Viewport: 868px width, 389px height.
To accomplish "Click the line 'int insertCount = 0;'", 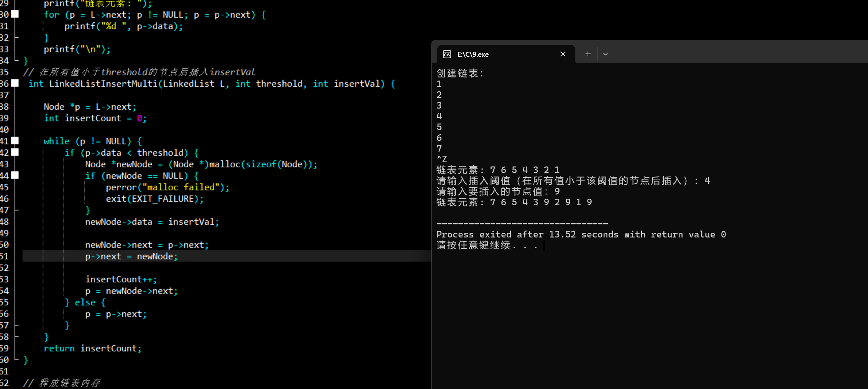I will pos(95,118).
